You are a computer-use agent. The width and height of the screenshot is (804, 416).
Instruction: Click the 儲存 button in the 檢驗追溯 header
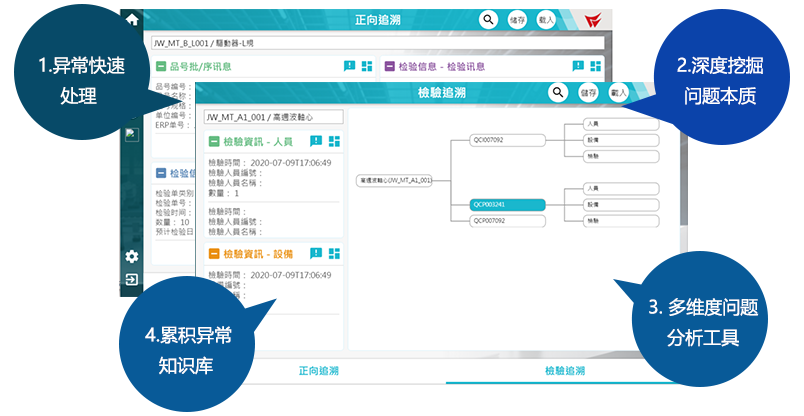pos(588,93)
